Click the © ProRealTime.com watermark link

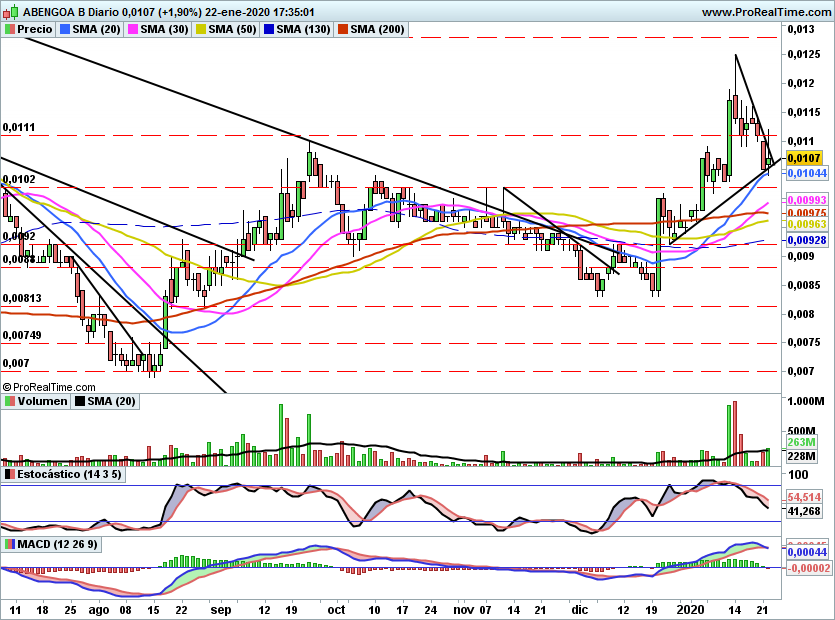point(49,387)
